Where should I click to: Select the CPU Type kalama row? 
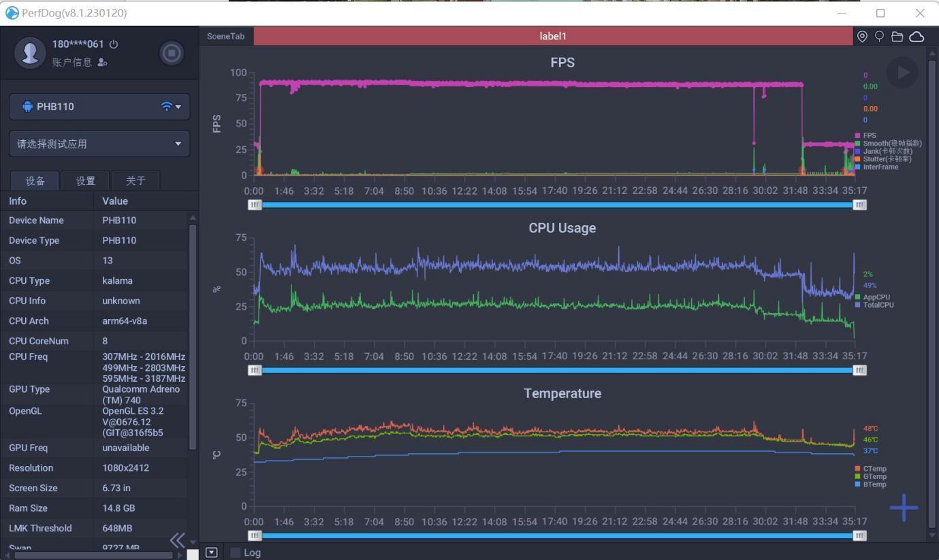94,280
